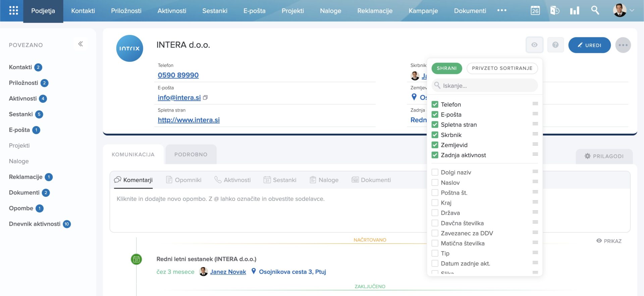The image size is (644, 296).
Task: Click the INTERA company logo avatar
Action: [x=129, y=48]
